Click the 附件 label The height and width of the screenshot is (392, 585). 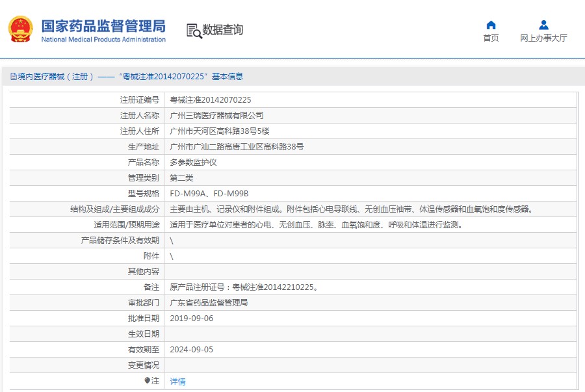click(x=151, y=256)
